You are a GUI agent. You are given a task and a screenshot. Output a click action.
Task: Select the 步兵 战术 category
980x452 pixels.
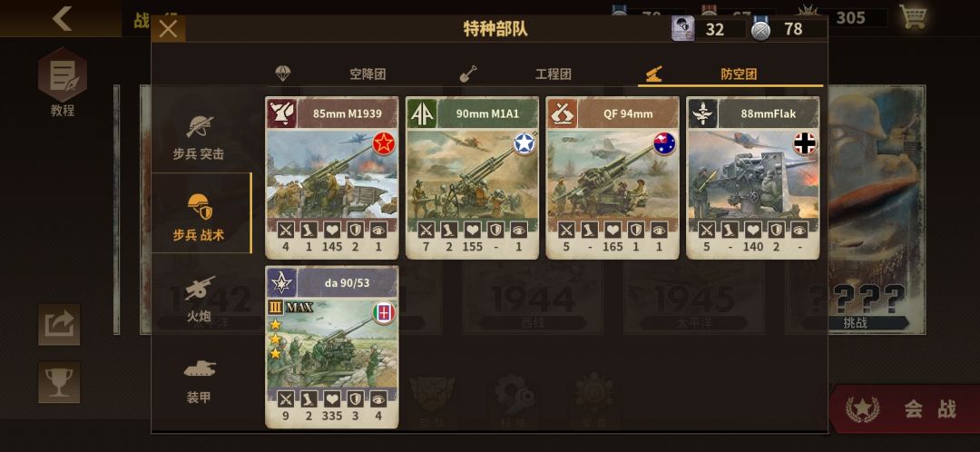pos(201,213)
